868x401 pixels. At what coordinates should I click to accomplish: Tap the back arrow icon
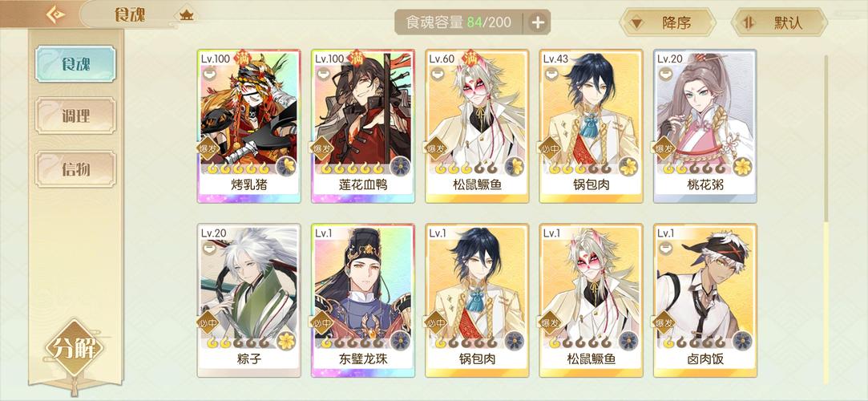[x=55, y=14]
